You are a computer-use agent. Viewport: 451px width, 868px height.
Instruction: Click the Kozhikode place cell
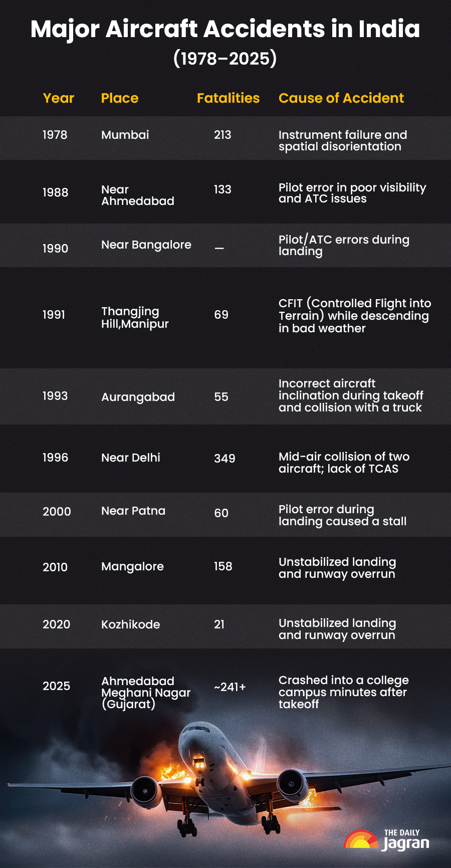click(130, 624)
